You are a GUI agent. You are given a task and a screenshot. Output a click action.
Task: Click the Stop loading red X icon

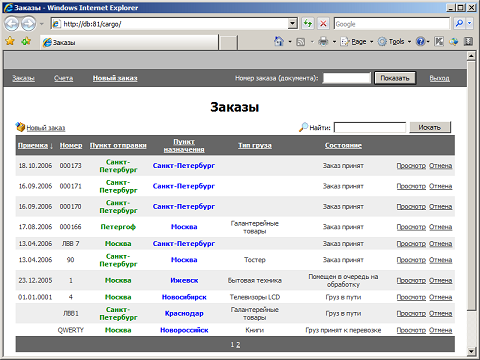coord(323,24)
